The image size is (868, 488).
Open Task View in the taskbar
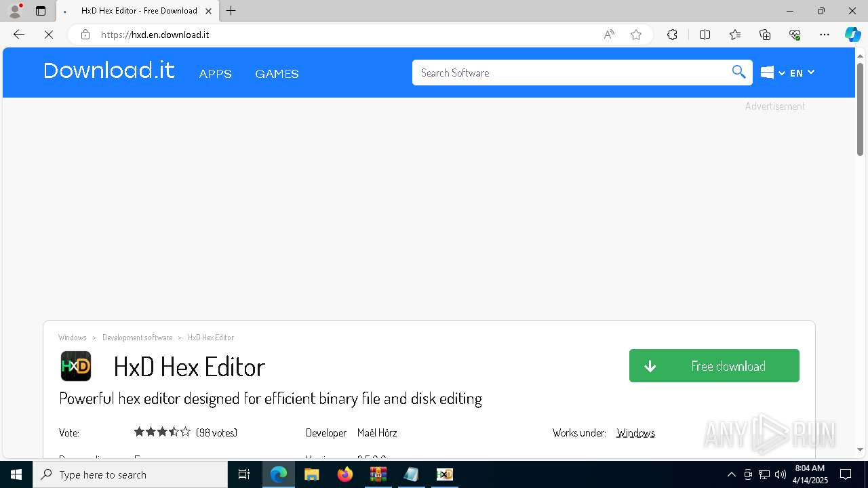(x=244, y=474)
